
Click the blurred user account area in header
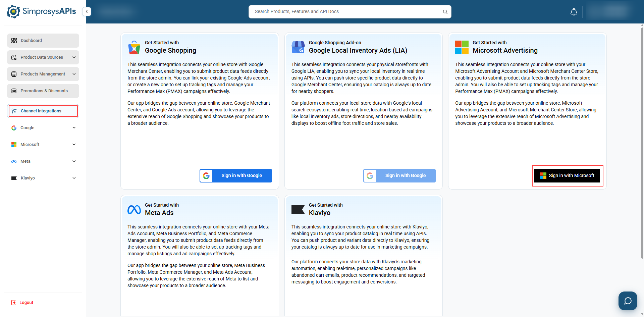click(x=607, y=12)
